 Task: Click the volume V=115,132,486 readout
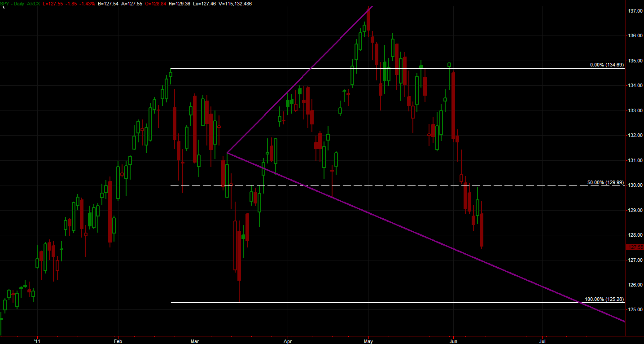[x=236, y=3]
